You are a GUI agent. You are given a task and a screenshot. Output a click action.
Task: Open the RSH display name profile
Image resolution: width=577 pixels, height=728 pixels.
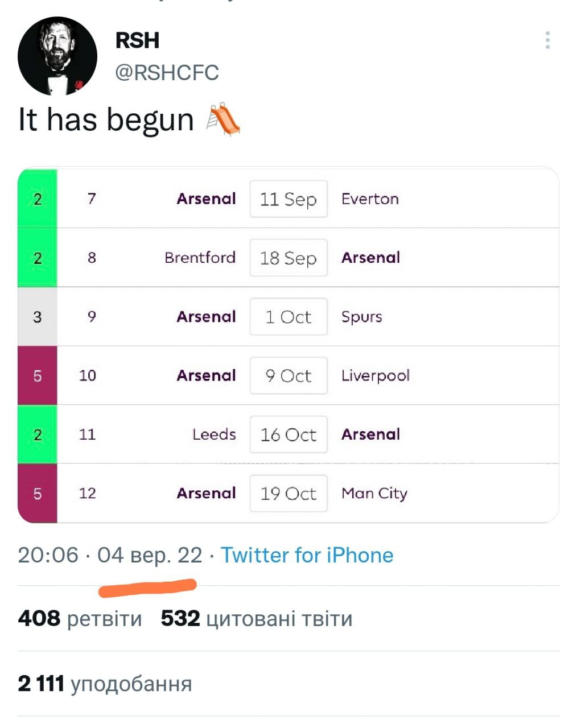(x=137, y=40)
